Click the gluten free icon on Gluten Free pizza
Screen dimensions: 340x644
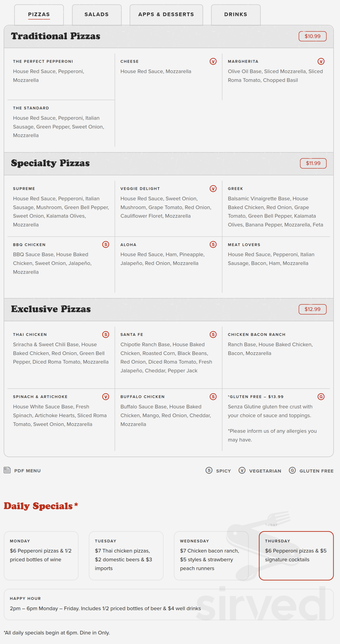(x=321, y=396)
